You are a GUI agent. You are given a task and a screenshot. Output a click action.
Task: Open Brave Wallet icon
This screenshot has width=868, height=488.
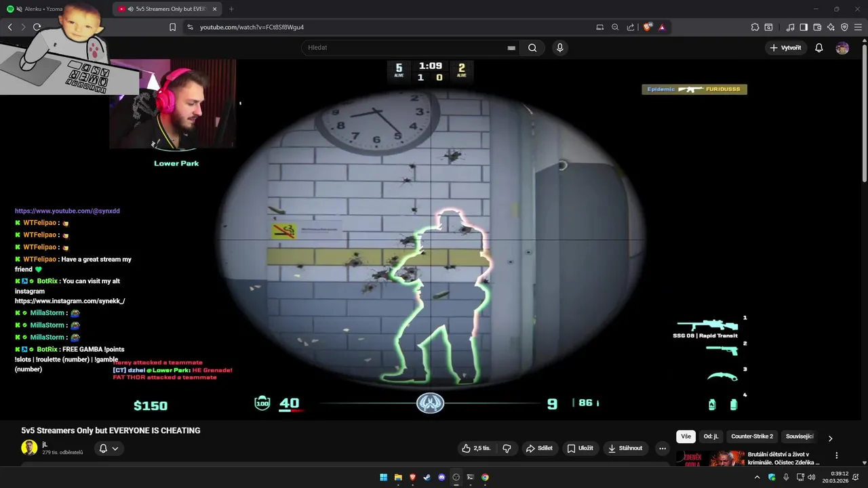pyautogui.click(x=817, y=27)
